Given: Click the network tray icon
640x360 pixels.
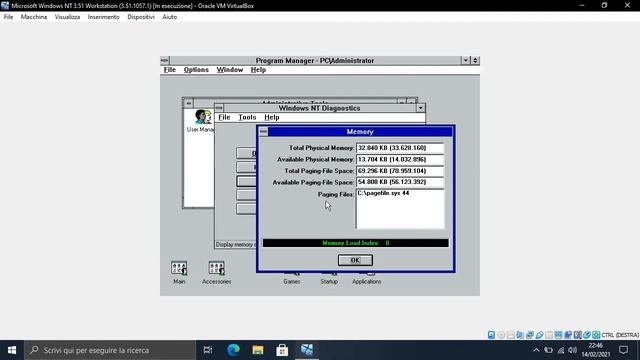Looking at the screenshot, I should click(561, 350).
